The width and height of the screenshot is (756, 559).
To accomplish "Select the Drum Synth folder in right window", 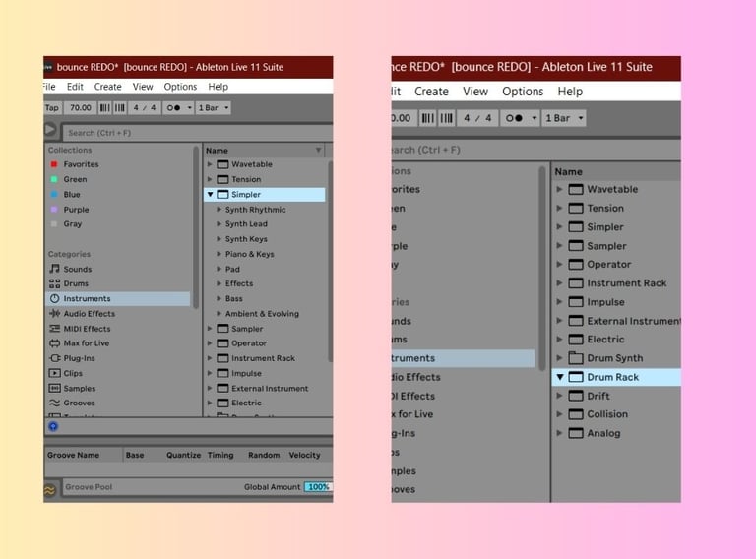I will [614, 358].
